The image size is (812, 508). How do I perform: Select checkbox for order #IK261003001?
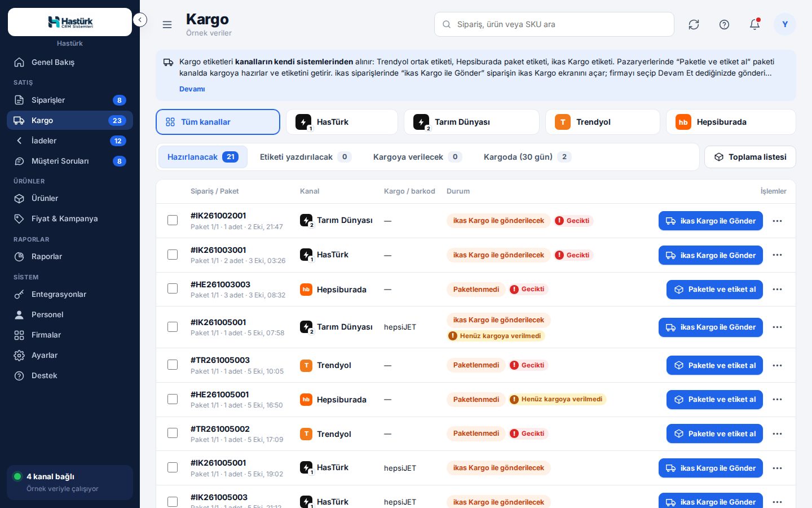coord(173,255)
